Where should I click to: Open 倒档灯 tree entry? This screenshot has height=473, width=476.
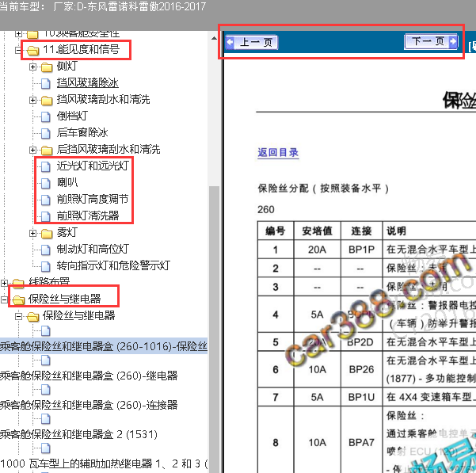coord(72,116)
